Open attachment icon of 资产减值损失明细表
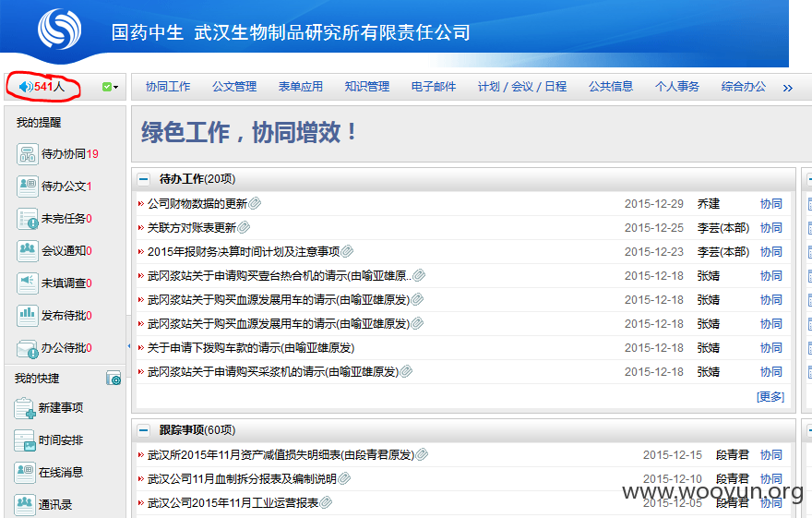This screenshot has height=518, width=812. click(x=422, y=455)
